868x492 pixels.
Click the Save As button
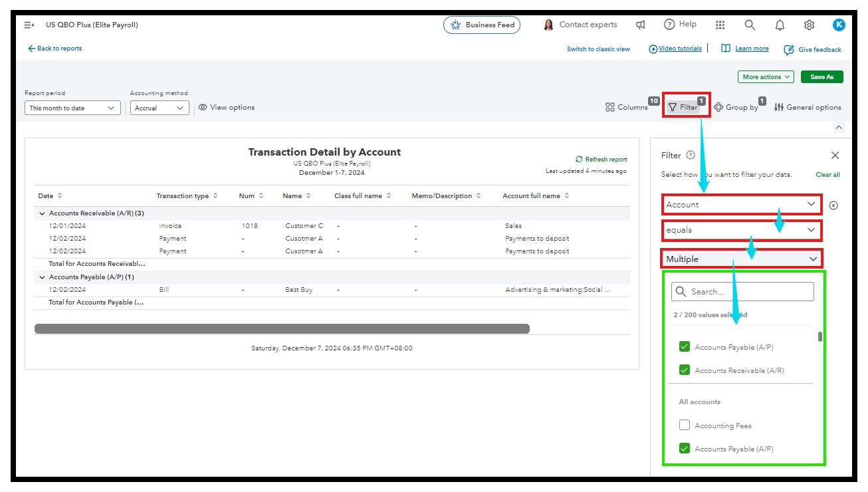click(821, 76)
